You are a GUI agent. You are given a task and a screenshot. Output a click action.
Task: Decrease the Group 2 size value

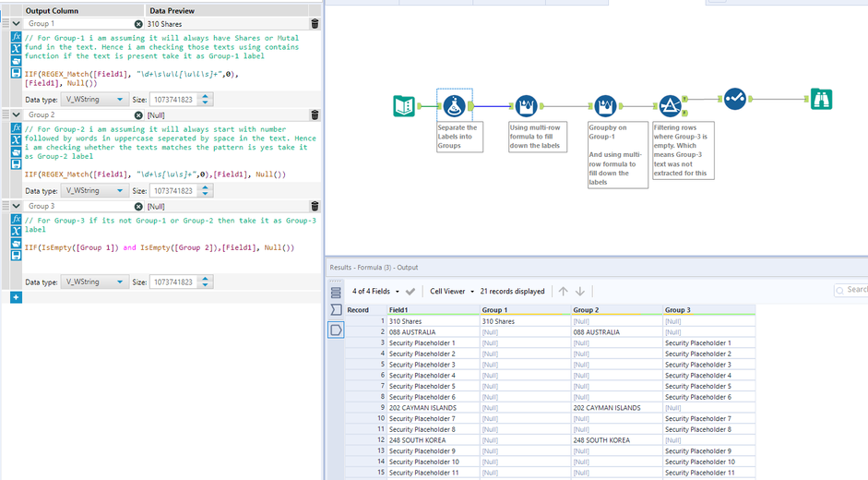[x=206, y=194]
